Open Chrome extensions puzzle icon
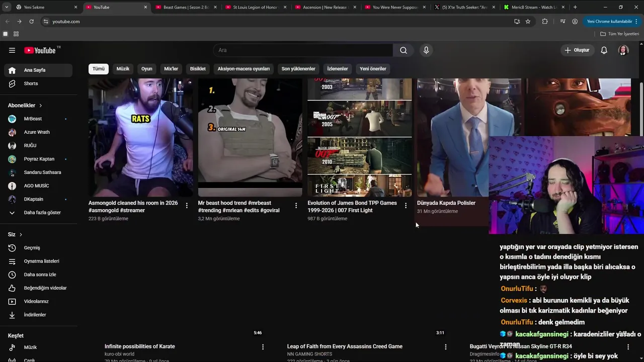The image size is (644, 362). 545,22
